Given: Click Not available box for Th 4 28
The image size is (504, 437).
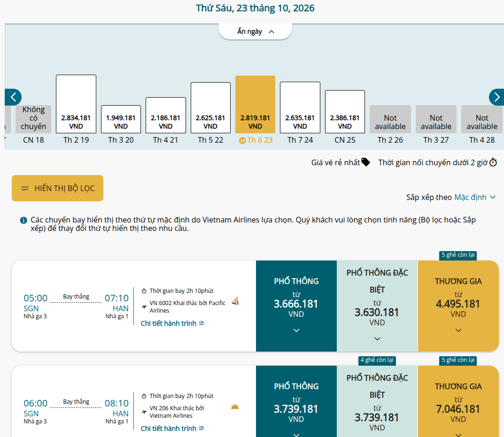Looking at the screenshot, I should [x=482, y=119].
